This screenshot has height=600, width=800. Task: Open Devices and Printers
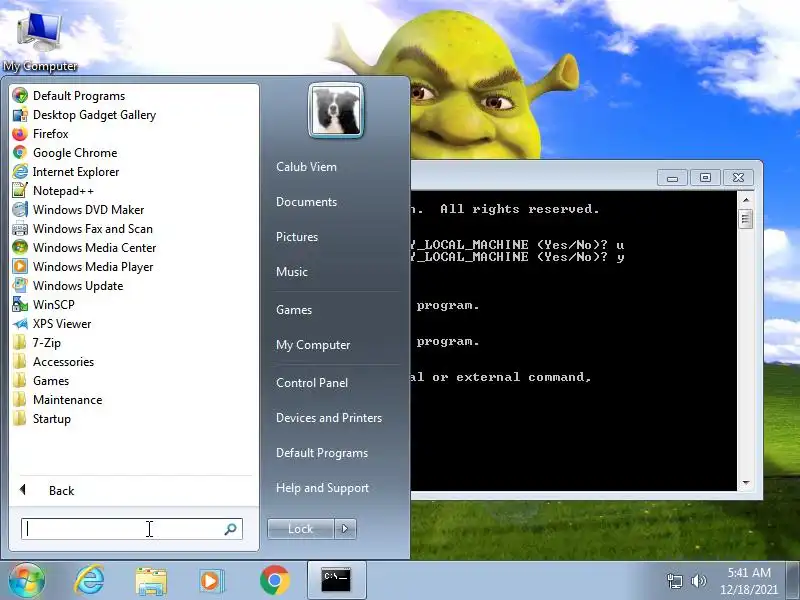tap(329, 418)
